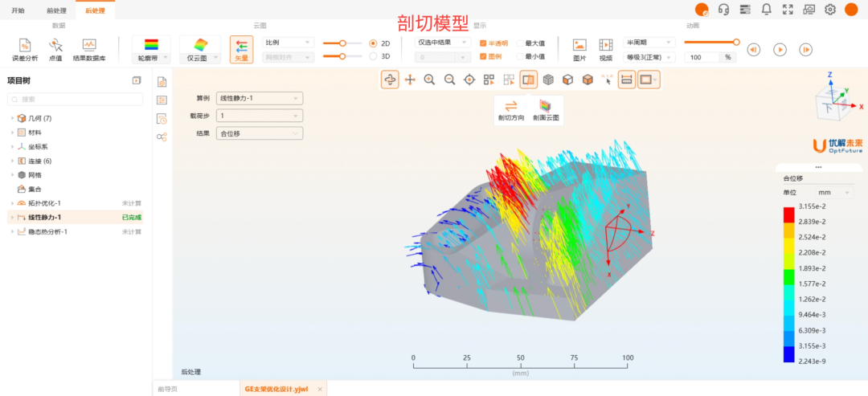Select the 点值 point value tool
The height and width of the screenshot is (396, 868).
[55, 46]
